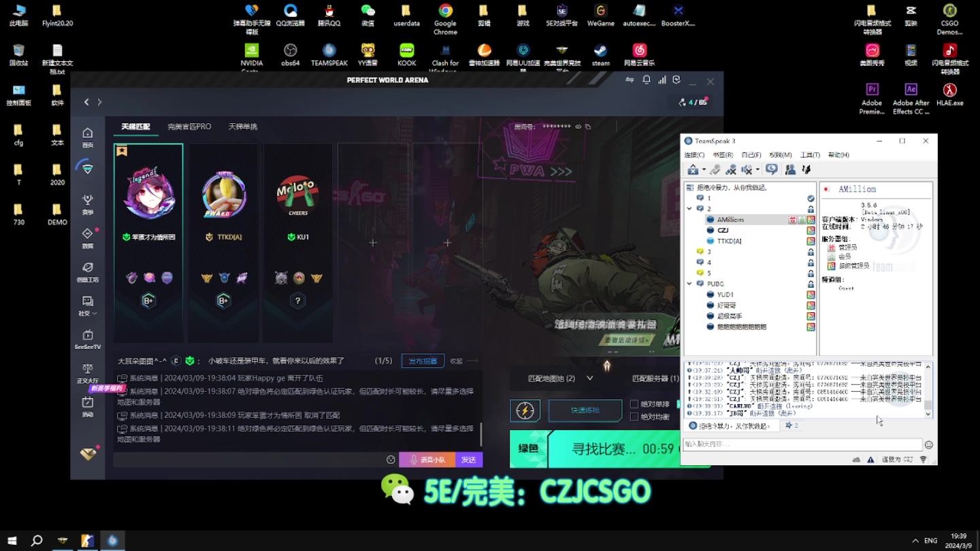Click 快速练枪 button

tap(585, 411)
